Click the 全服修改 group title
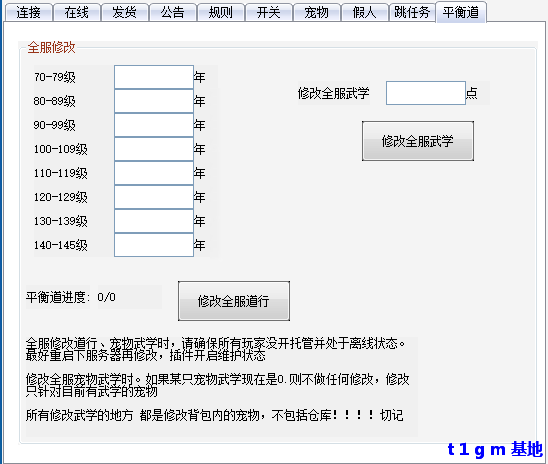 click(x=51, y=48)
